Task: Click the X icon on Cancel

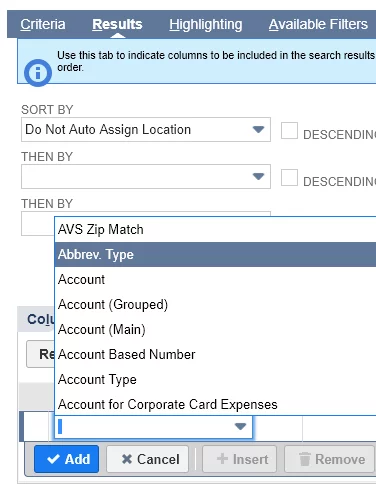Action: [127, 459]
